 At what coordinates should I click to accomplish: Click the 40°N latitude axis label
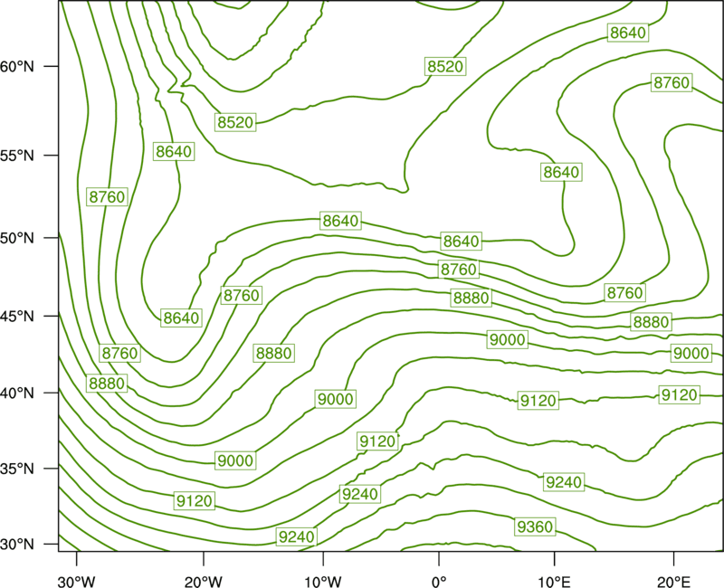coord(17,394)
